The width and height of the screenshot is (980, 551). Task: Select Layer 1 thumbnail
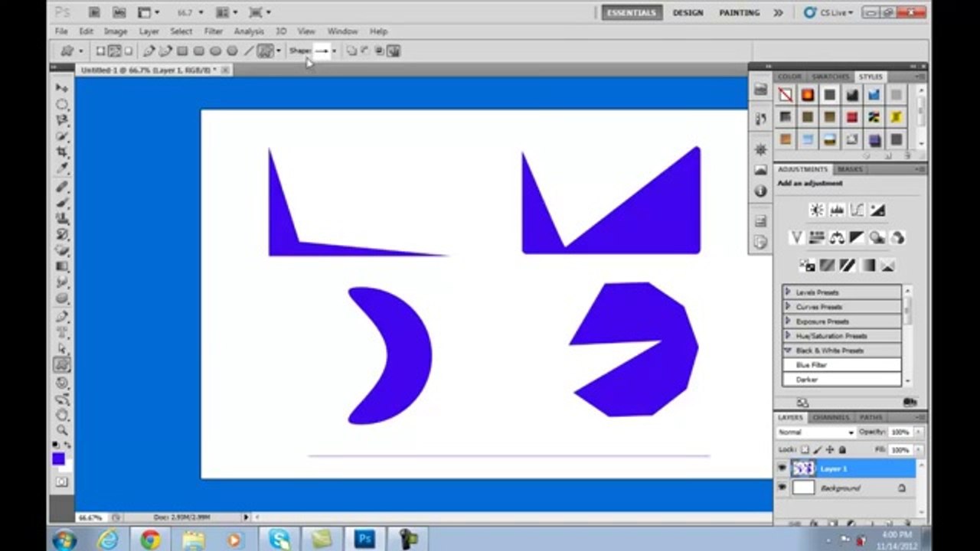pos(803,468)
